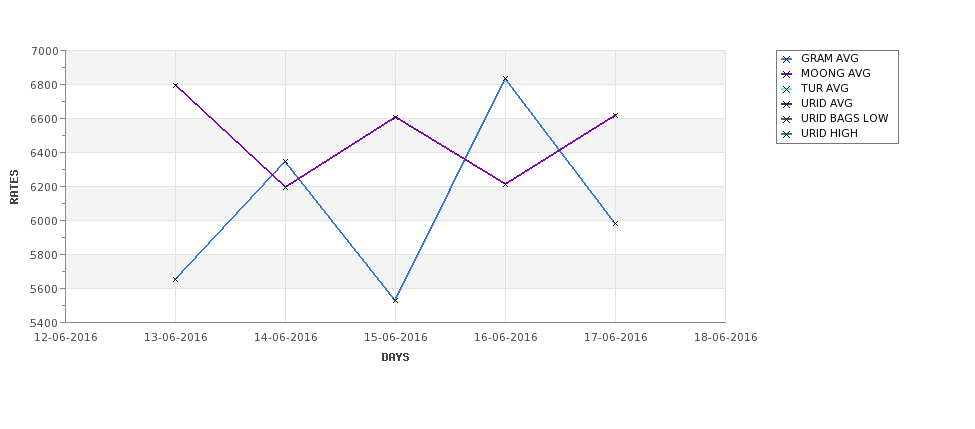975x429 pixels.
Task: Click the URID HIGH legend marker icon
Action: (x=787, y=134)
